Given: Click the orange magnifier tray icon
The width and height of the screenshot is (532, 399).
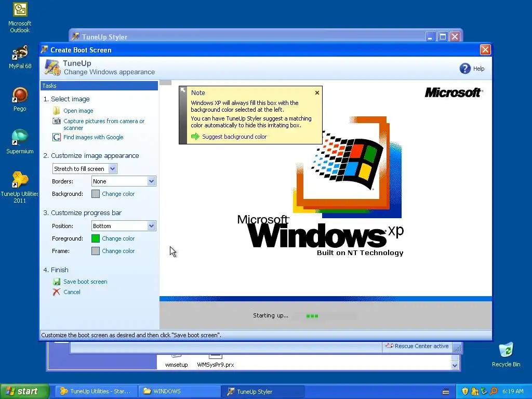Looking at the screenshot, I should tap(494, 391).
